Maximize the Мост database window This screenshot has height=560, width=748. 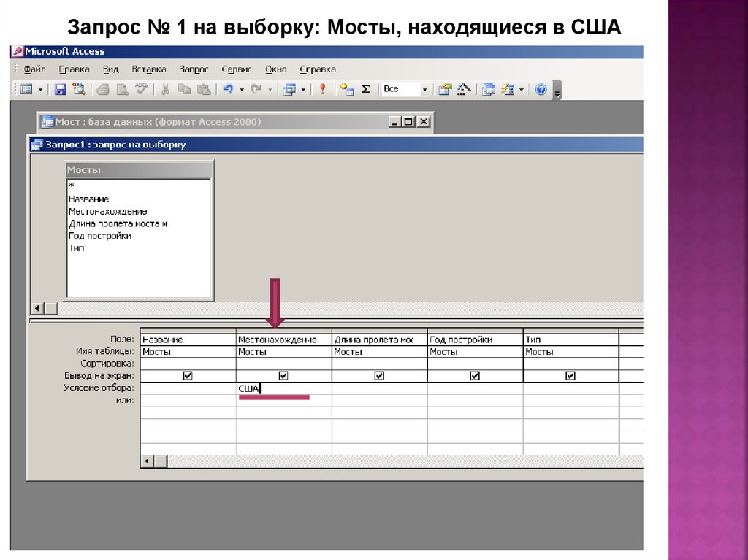[x=408, y=122]
